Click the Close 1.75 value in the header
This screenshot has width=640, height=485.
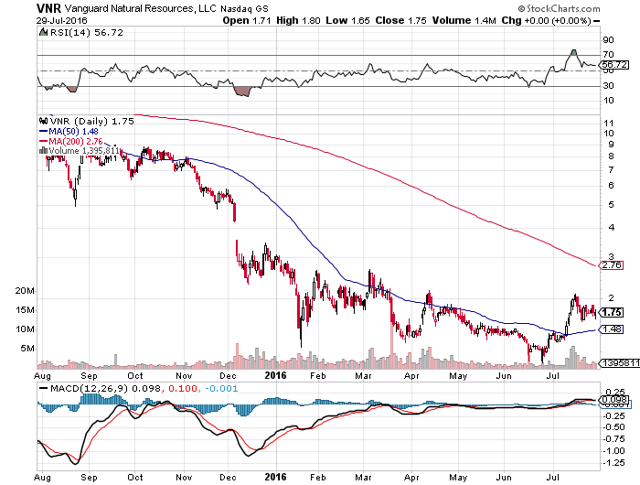401,20
